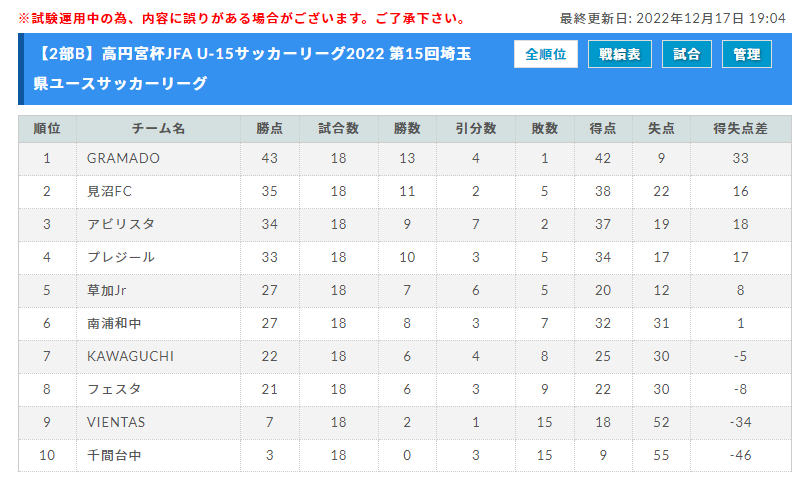Open the 全順位 tab
Image resolution: width=803 pixels, height=482 pixels.
(x=545, y=54)
